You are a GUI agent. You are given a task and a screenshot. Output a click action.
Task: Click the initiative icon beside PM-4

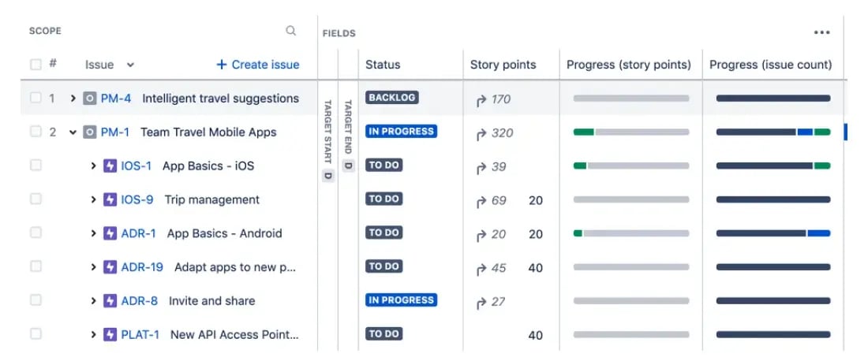(90, 99)
